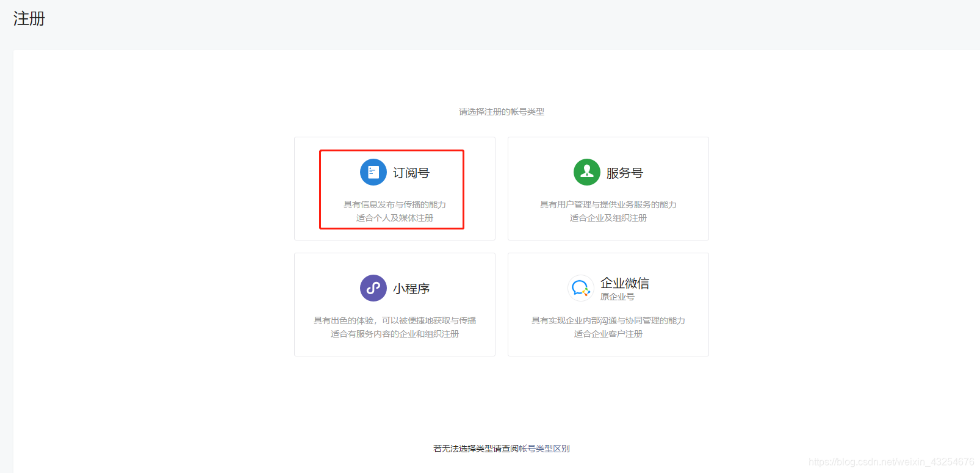Click the blue 订阅号 document icon
Image resolution: width=980 pixels, height=473 pixels.
pyautogui.click(x=373, y=172)
